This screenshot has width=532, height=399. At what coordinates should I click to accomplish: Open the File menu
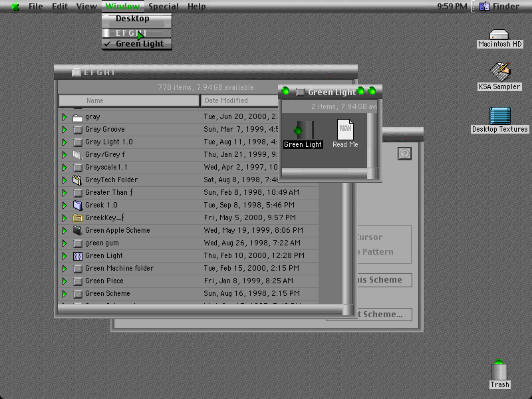36,7
